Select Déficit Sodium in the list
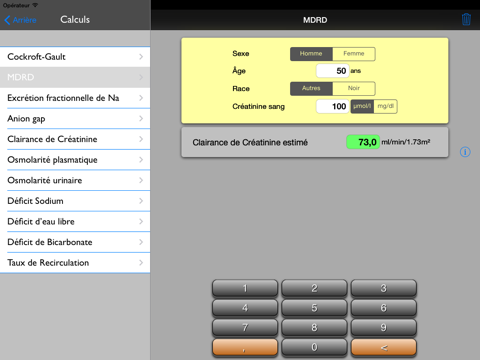This screenshot has width=480, height=360. [75, 201]
